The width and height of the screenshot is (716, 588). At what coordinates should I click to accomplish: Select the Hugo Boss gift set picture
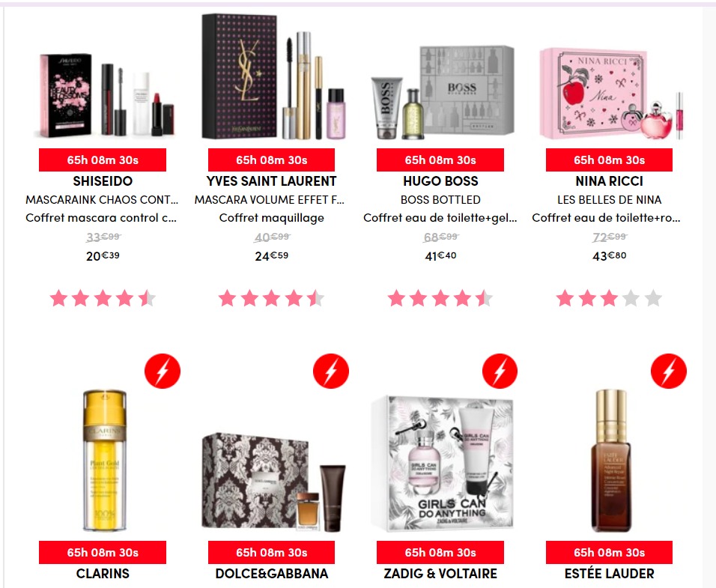[442, 92]
